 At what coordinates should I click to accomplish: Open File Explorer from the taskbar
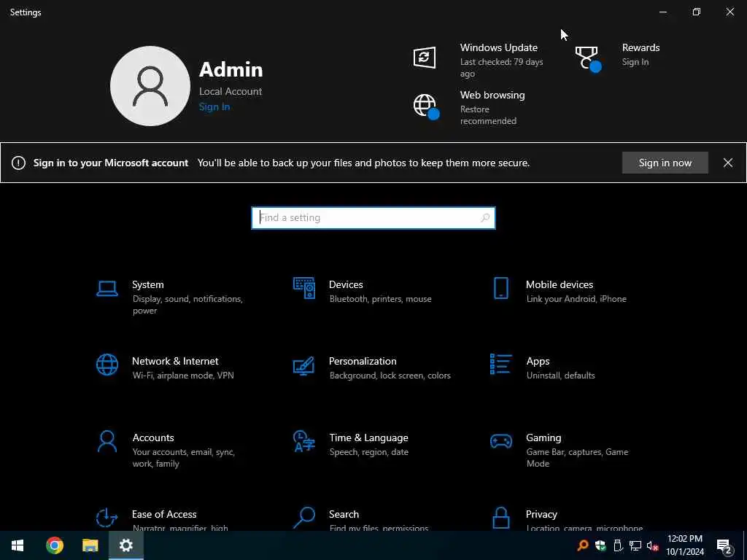pos(90,545)
